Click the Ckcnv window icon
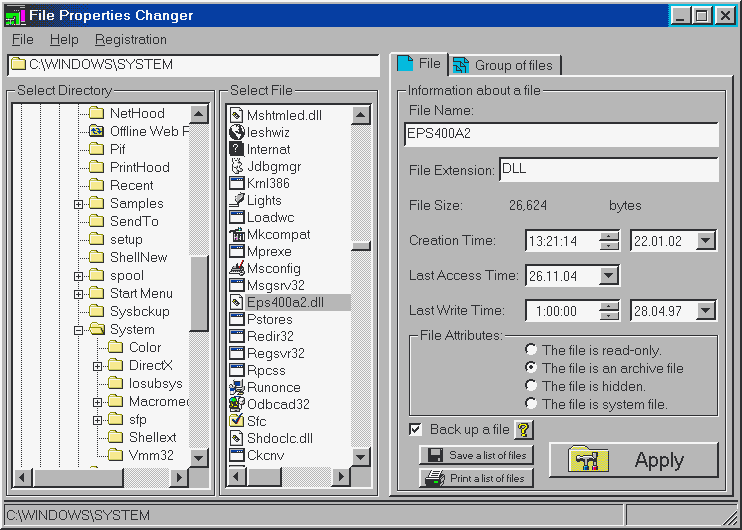 pos(236,455)
